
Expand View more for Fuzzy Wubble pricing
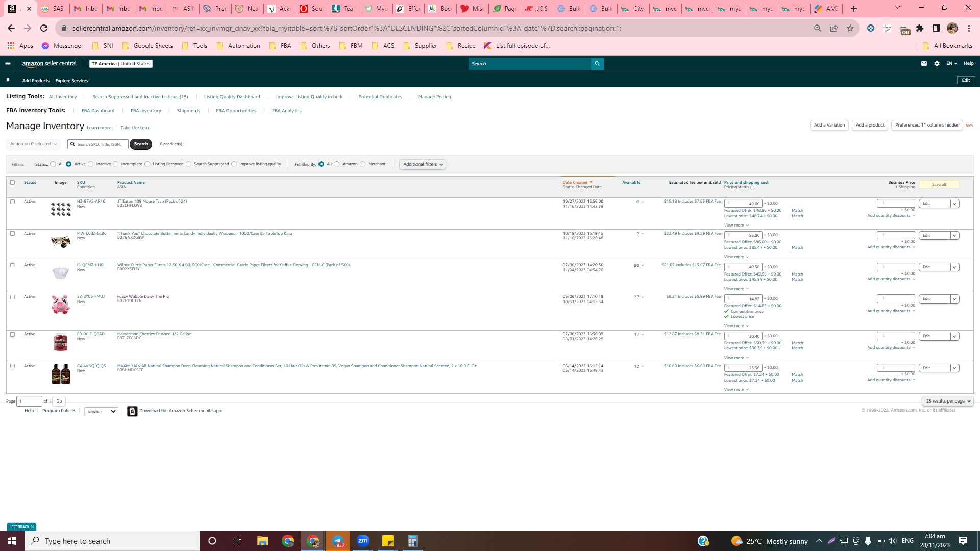[736, 325]
